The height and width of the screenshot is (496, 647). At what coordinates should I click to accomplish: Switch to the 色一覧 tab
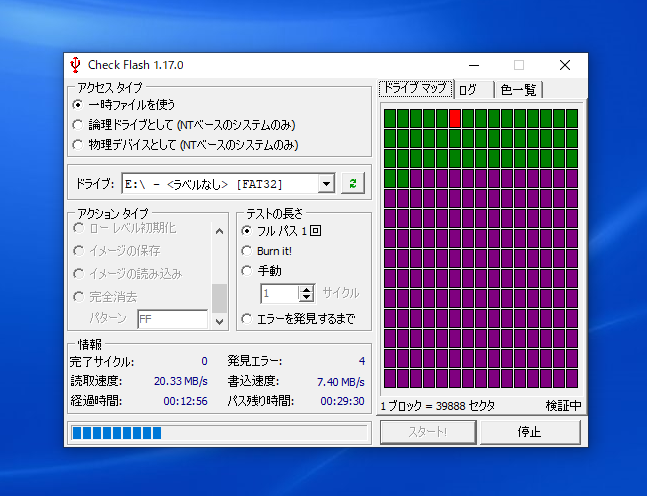(x=518, y=90)
